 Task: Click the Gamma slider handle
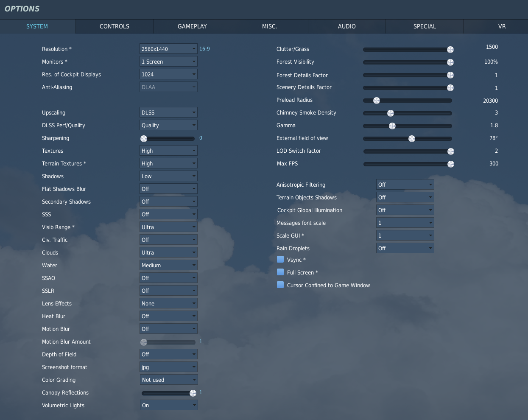point(392,126)
